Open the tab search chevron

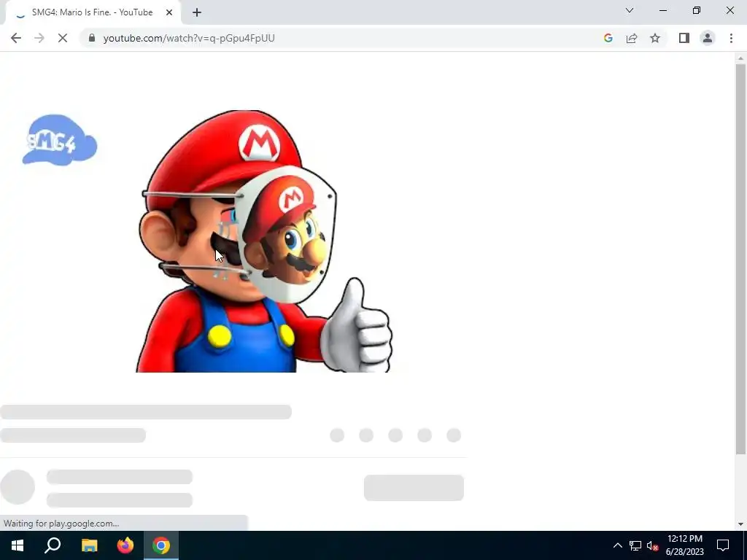630,10
